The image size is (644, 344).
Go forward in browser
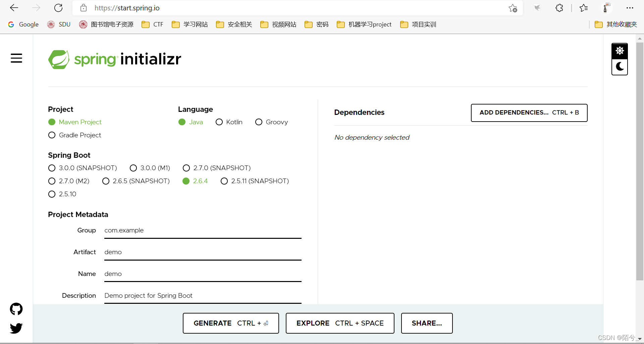(x=36, y=8)
